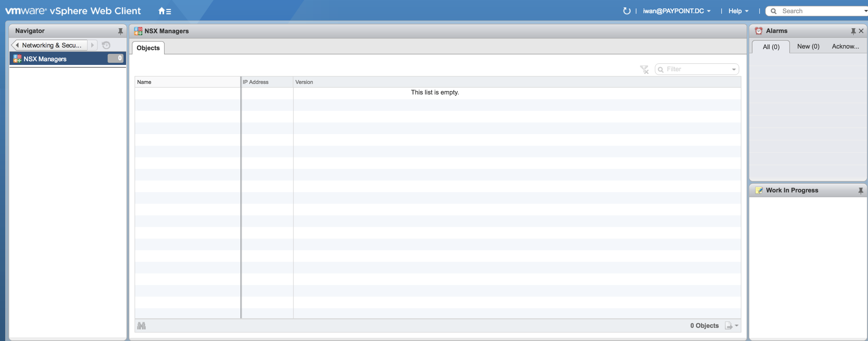Click the navigator forward arrow

coord(92,45)
